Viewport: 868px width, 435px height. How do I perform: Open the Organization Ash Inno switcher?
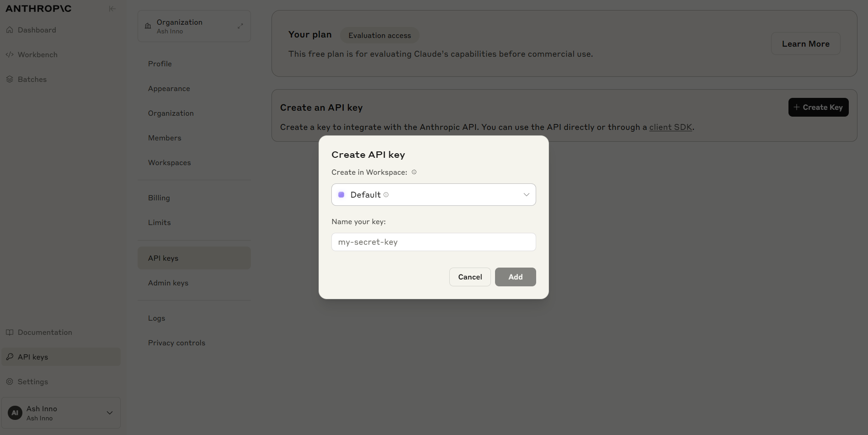[194, 26]
